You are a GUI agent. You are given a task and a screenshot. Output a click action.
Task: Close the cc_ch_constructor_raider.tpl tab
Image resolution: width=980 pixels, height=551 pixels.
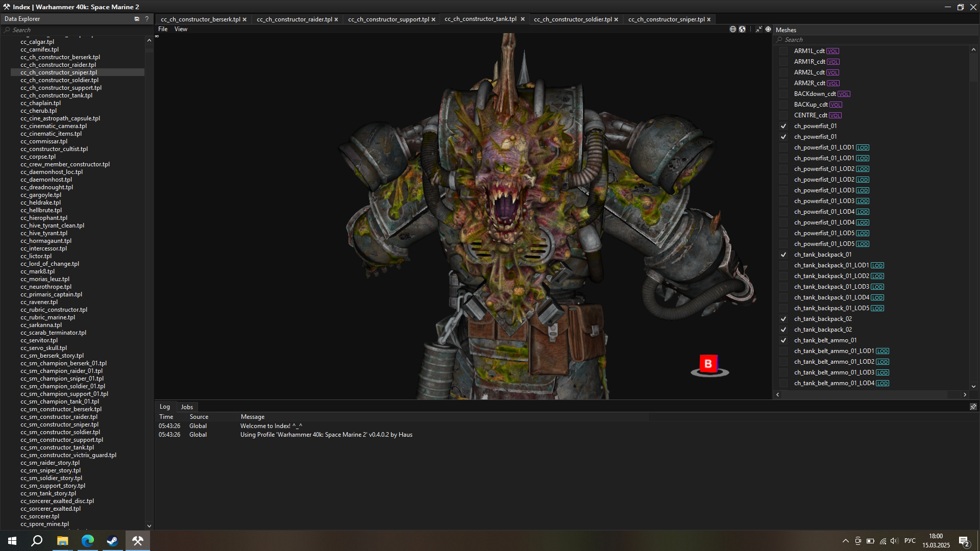336,19
